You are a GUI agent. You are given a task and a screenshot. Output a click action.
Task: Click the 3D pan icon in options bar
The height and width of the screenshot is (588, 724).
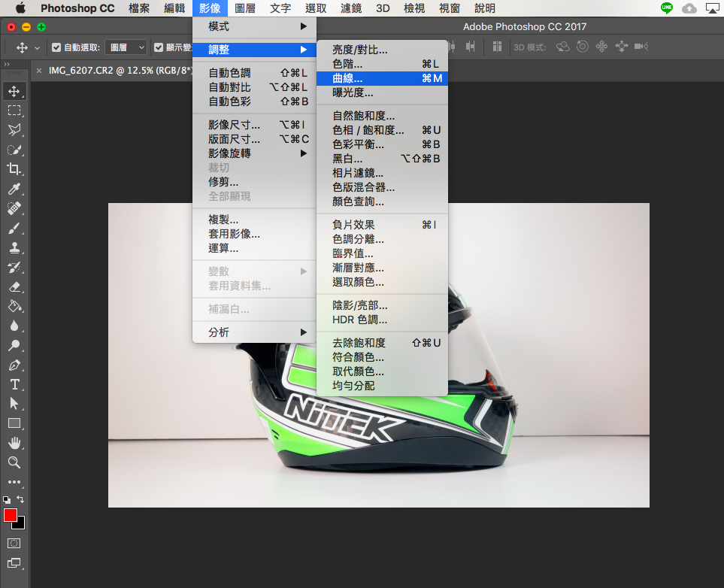tap(601, 46)
